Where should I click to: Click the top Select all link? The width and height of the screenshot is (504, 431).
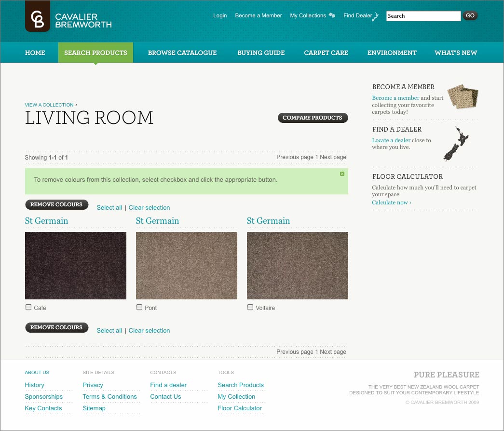click(x=109, y=208)
